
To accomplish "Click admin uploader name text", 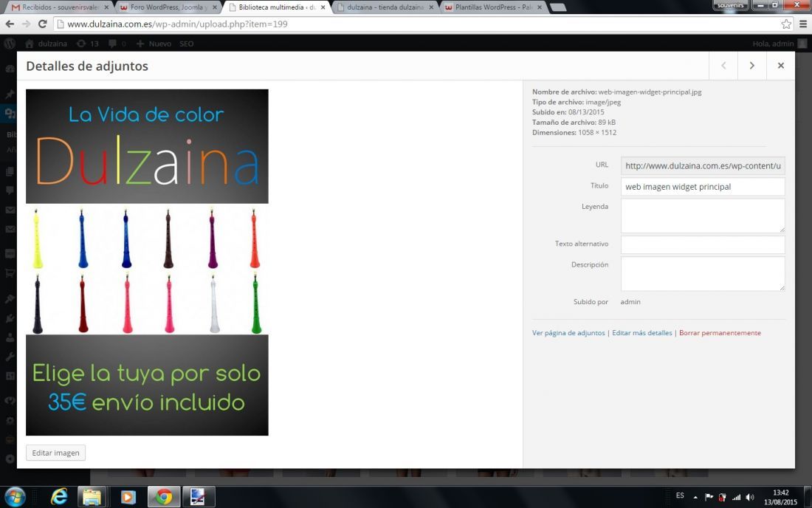I will click(630, 302).
